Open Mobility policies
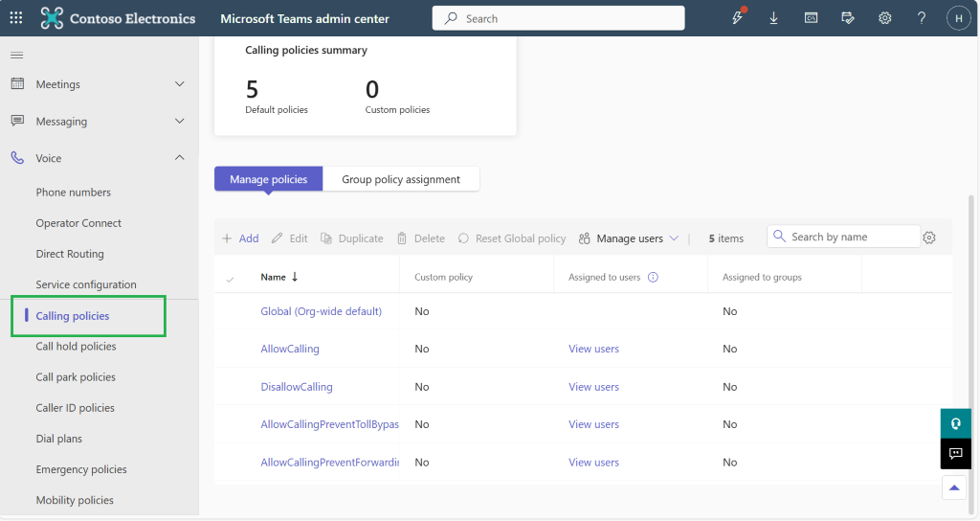Screen dimensions: 980x521 (x=75, y=500)
